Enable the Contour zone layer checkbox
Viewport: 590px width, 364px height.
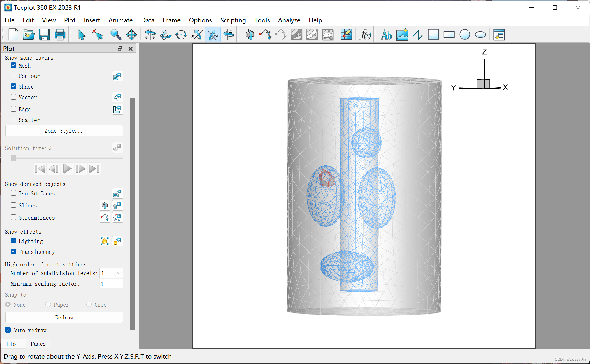[14, 76]
